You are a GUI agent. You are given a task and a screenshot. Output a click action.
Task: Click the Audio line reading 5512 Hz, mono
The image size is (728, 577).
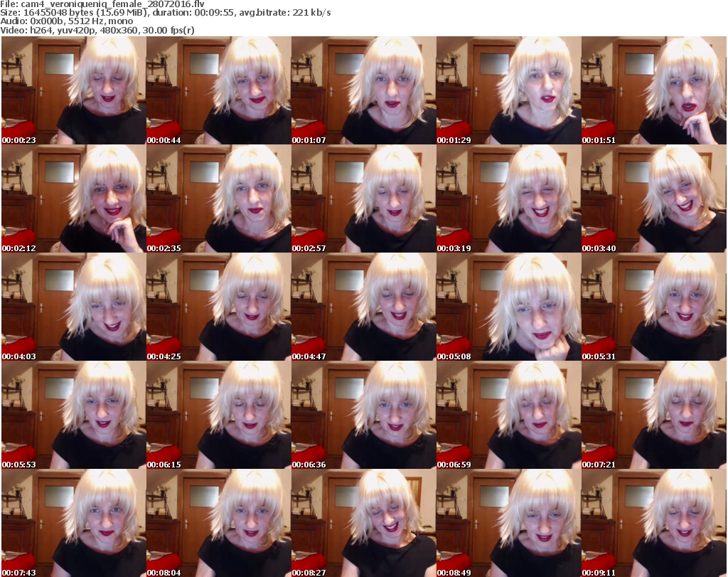pyautogui.click(x=66, y=21)
